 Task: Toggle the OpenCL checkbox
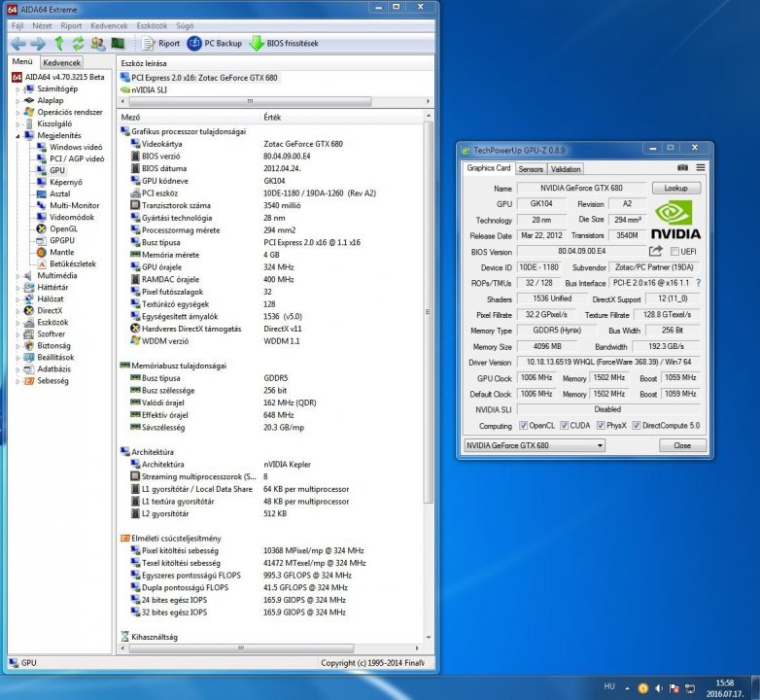point(522,426)
